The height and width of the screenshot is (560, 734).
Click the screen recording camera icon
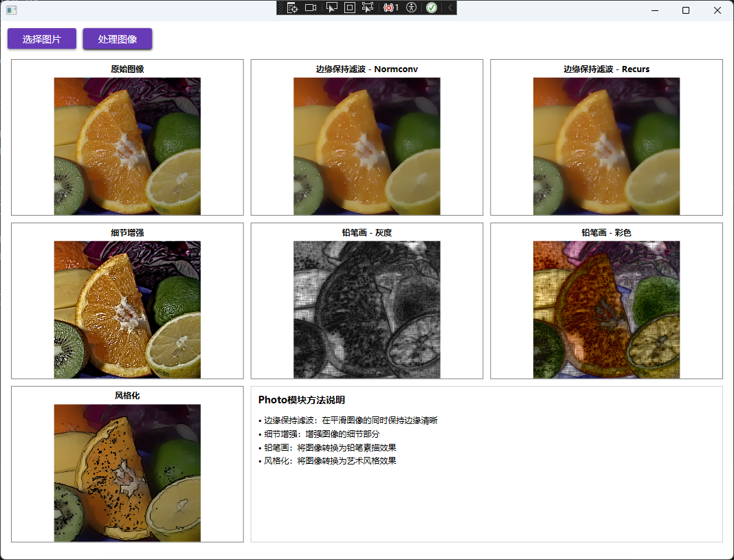point(311,8)
